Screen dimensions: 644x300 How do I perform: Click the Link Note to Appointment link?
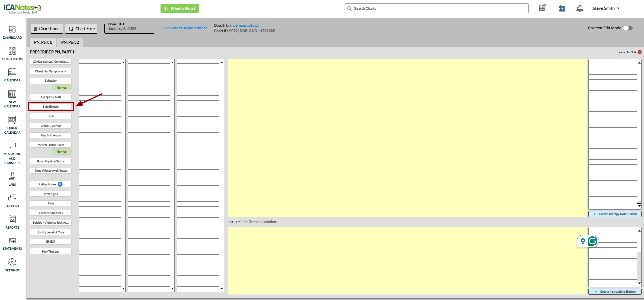click(x=184, y=28)
